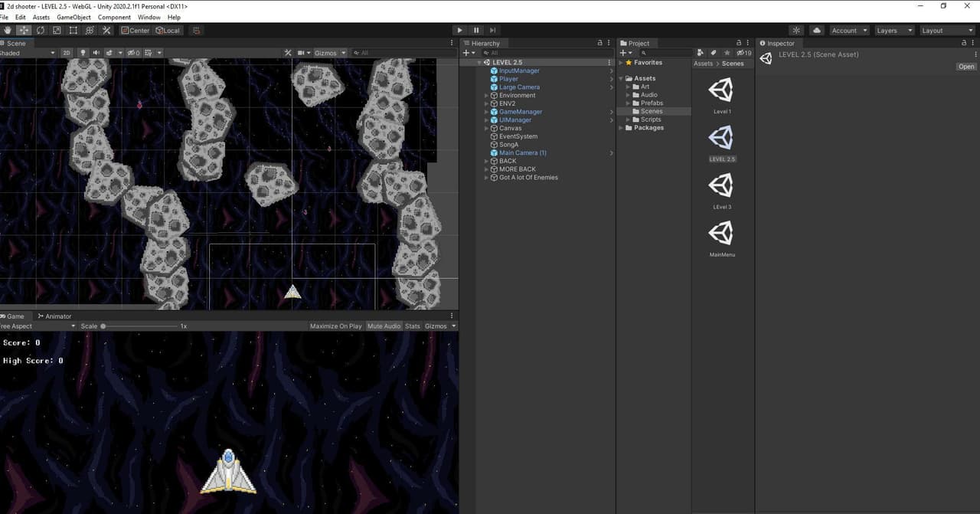
Task: Click the Pause button
Action: tap(476, 31)
